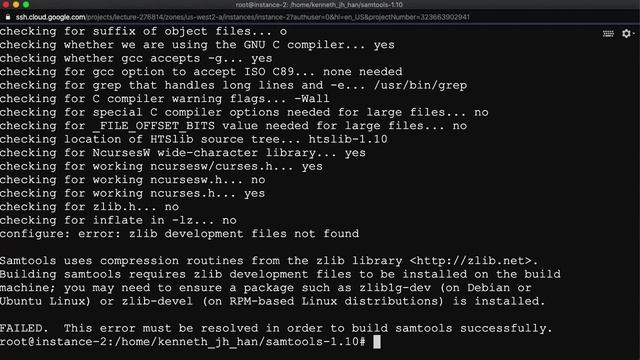Open the settings gear menu
This screenshot has width=640, height=360.
point(627,33)
